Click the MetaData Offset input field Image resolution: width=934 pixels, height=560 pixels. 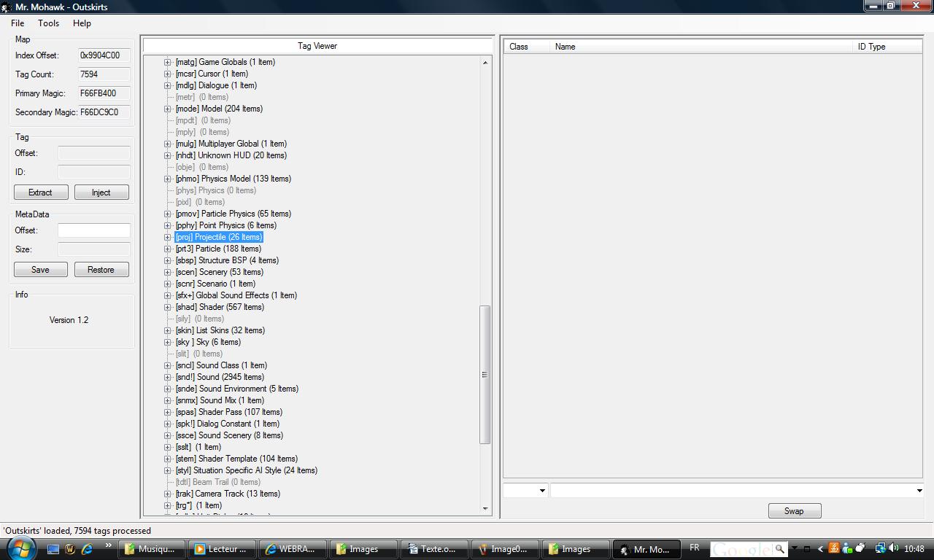click(93, 230)
